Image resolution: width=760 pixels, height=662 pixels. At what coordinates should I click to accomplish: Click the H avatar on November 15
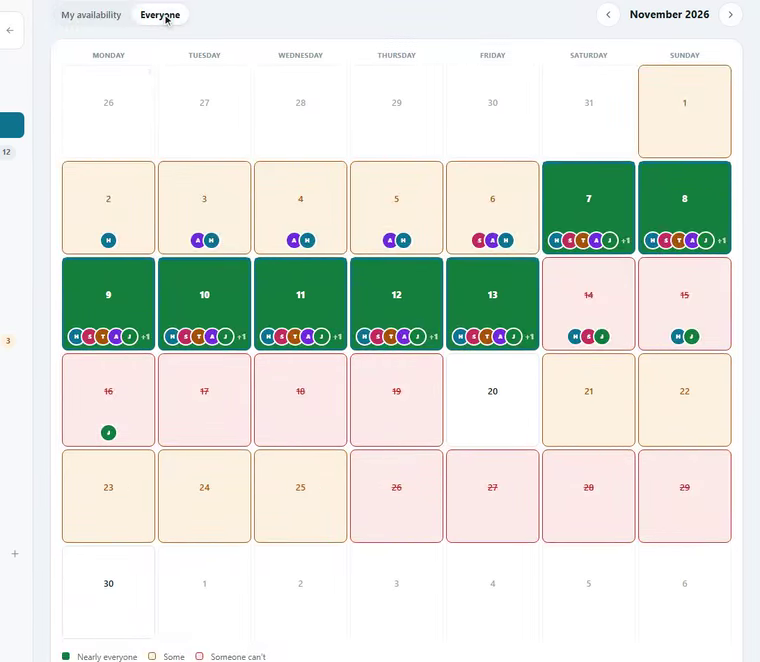point(678,336)
